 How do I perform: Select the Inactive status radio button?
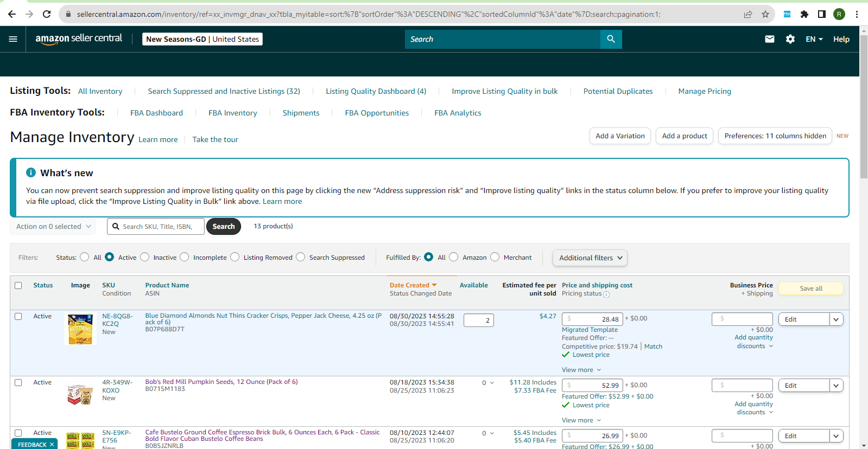[144, 257]
